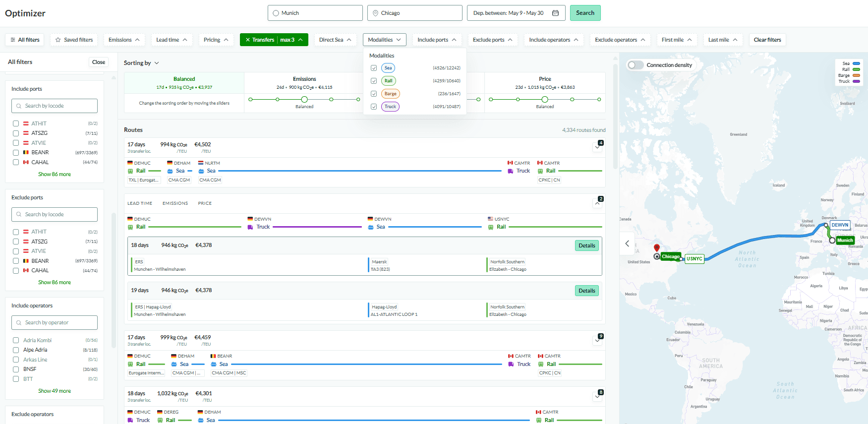Collapse the expanded DEWVN route card
The height and width of the screenshot is (424, 868).
click(597, 203)
